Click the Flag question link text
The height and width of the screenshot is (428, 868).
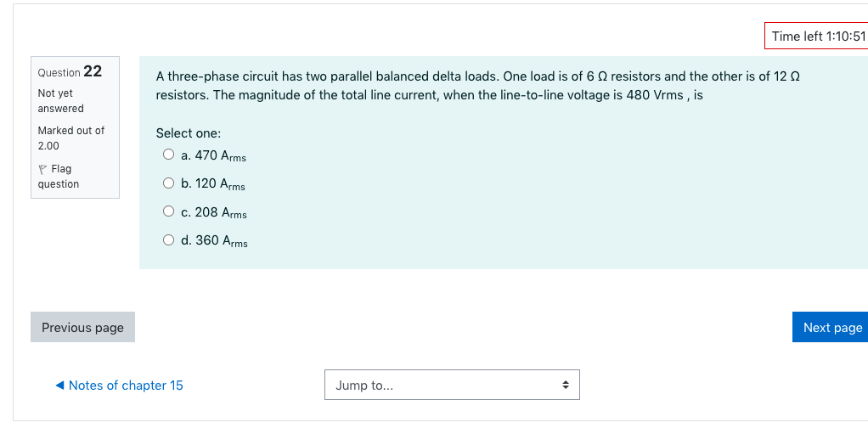pyautogui.click(x=59, y=177)
